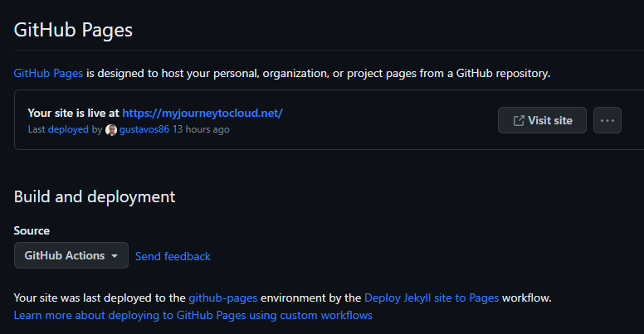The height and width of the screenshot is (334, 644).
Task: Open the three-dot more options menu
Action: (x=607, y=120)
